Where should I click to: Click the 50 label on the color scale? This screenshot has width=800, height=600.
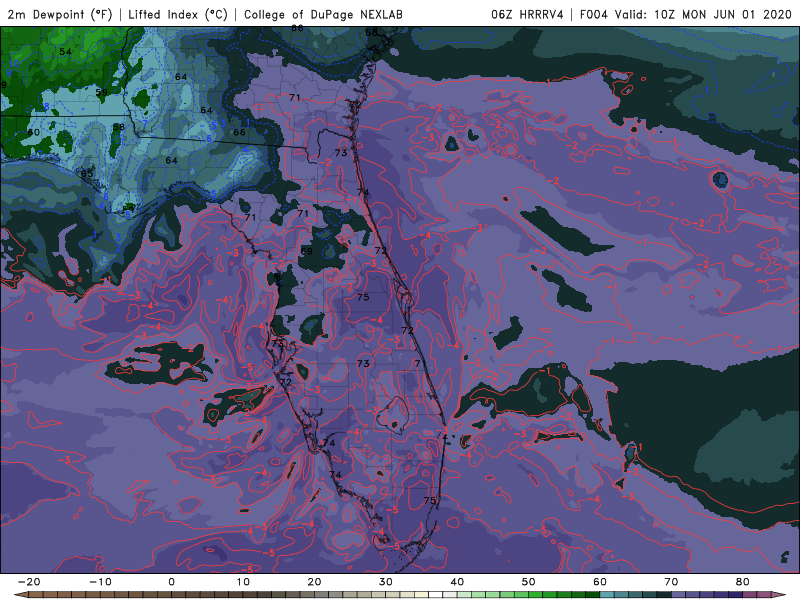[529, 582]
